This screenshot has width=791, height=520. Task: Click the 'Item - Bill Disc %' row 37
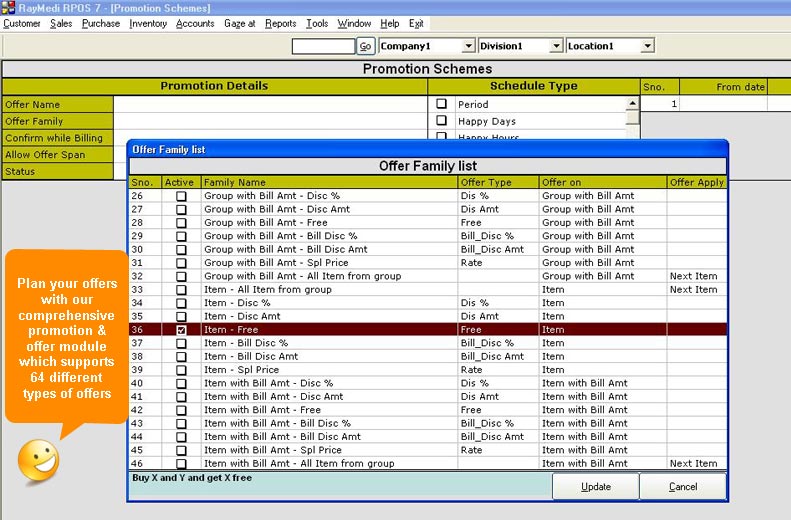(x=428, y=343)
